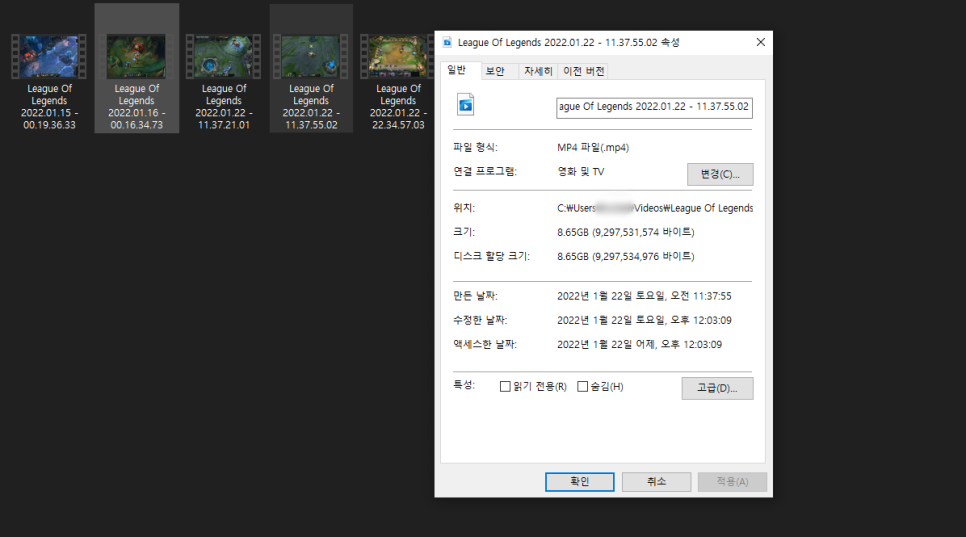Select video thumbnail dated 2022.01.15 - 00.19.36.33
This screenshot has height=537, width=966.
coord(49,57)
